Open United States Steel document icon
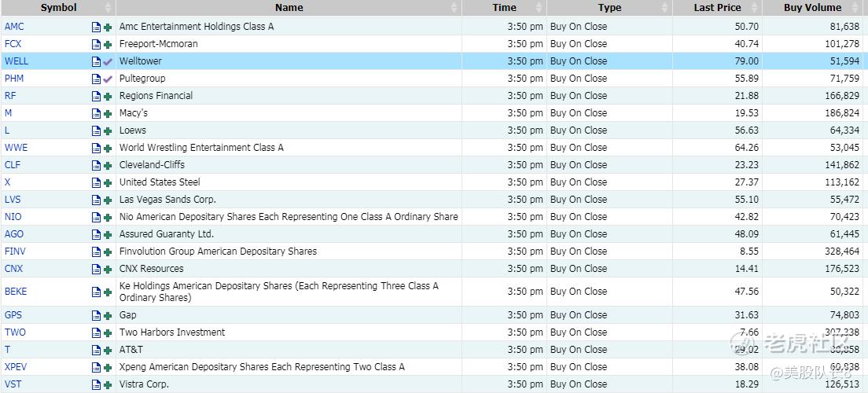The image size is (868, 393). click(97, 182)
